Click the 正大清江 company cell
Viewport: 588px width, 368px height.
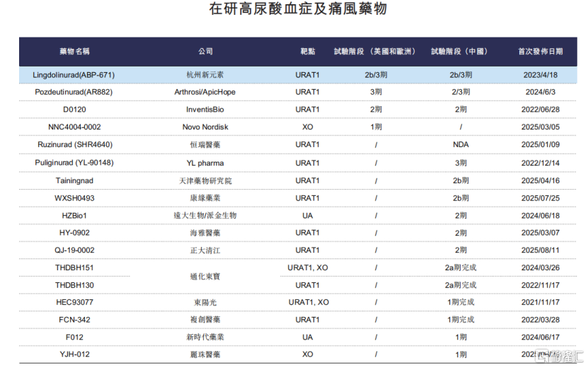click(205, 251)
